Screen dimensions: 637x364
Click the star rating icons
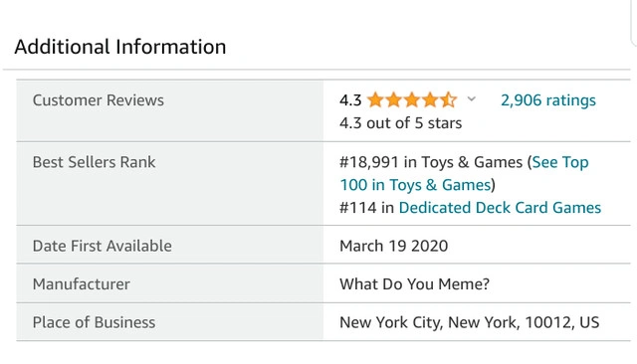click(412, 99)
